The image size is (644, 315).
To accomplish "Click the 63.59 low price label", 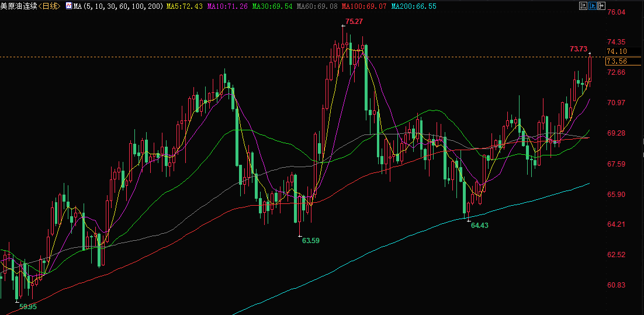I will (311, 240).
